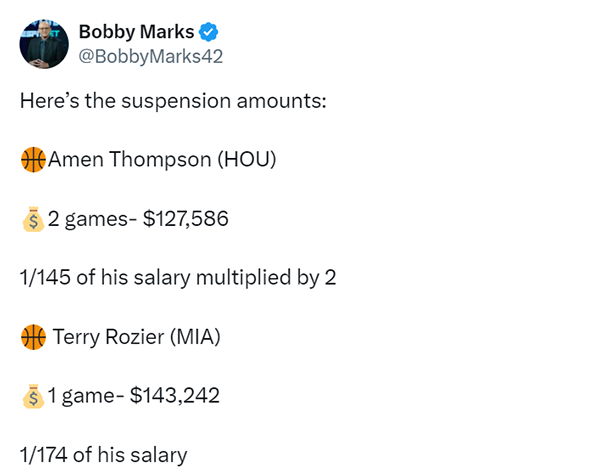Screen dimensions: 600x468
Task: Click the blue verified checkmark badge
Action: pos(208,32)
